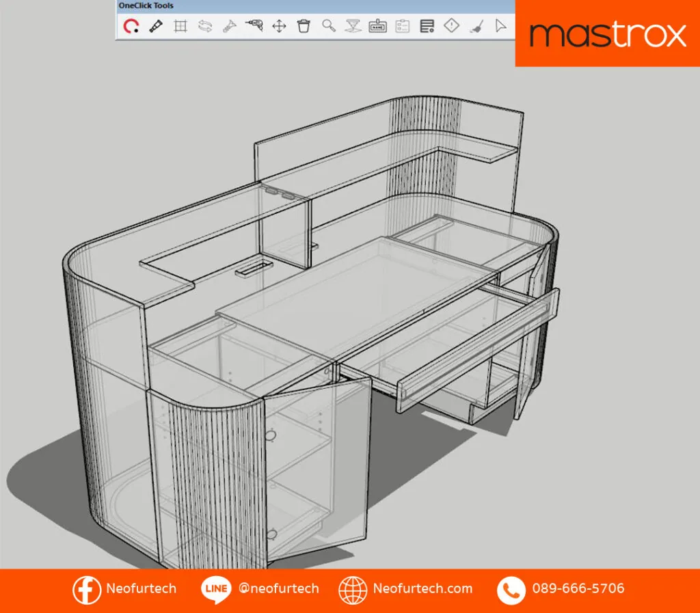
Task: Click the diamond warning sign icon
Action: (x=452, y=25)
